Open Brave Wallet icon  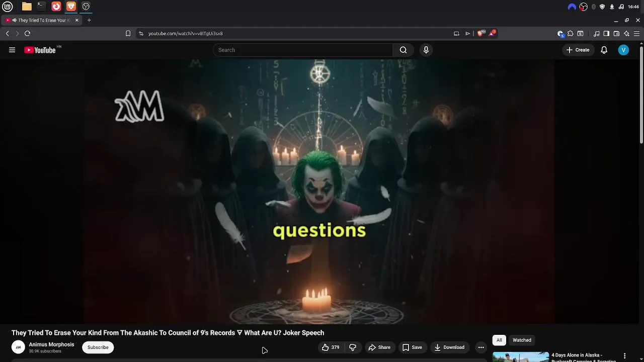coord(616,34)
